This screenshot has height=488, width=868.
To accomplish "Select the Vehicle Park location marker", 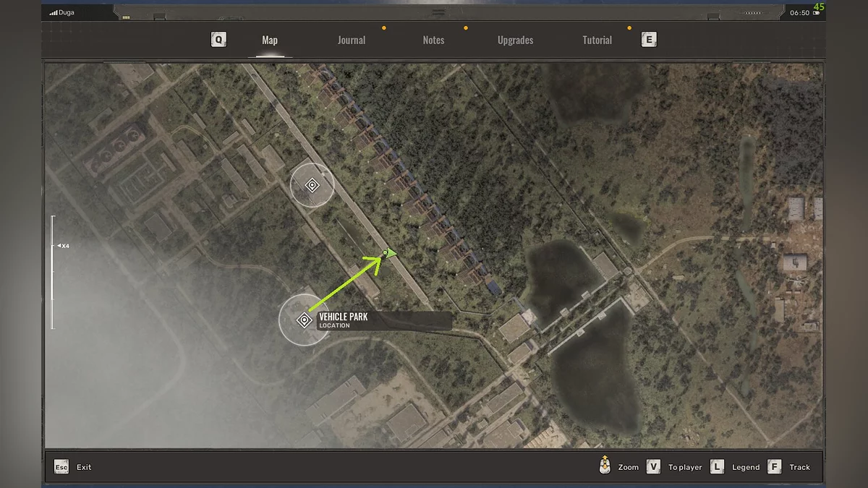I will click(x=305, y=320).
